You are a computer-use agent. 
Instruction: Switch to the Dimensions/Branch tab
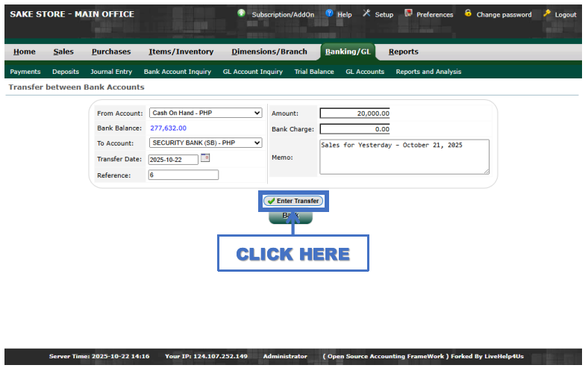(x=269, y=52)
